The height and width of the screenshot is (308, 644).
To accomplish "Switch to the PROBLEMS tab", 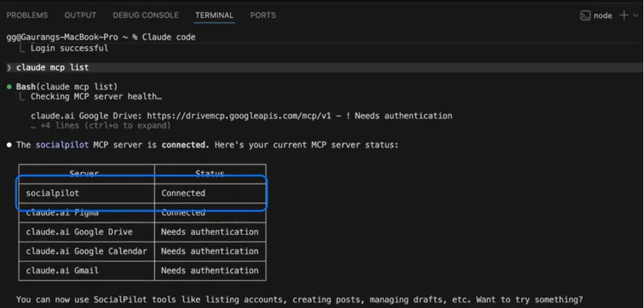I will pos(27,15).
